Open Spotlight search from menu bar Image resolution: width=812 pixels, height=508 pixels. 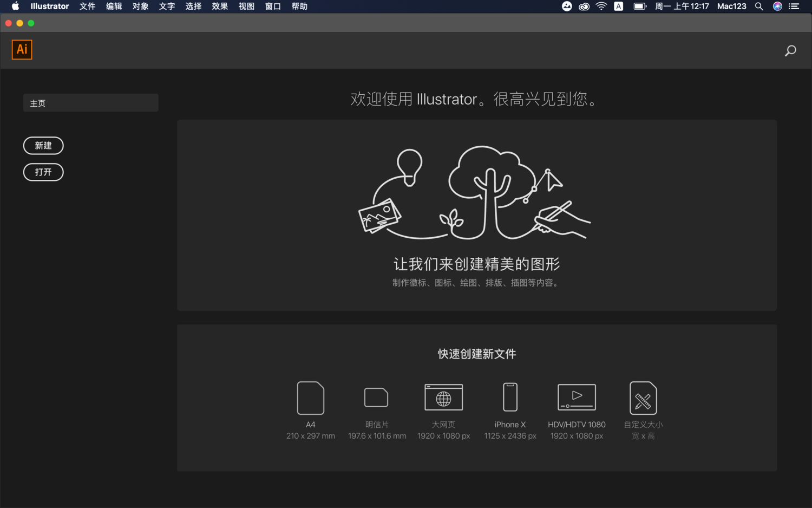point(759,6)
